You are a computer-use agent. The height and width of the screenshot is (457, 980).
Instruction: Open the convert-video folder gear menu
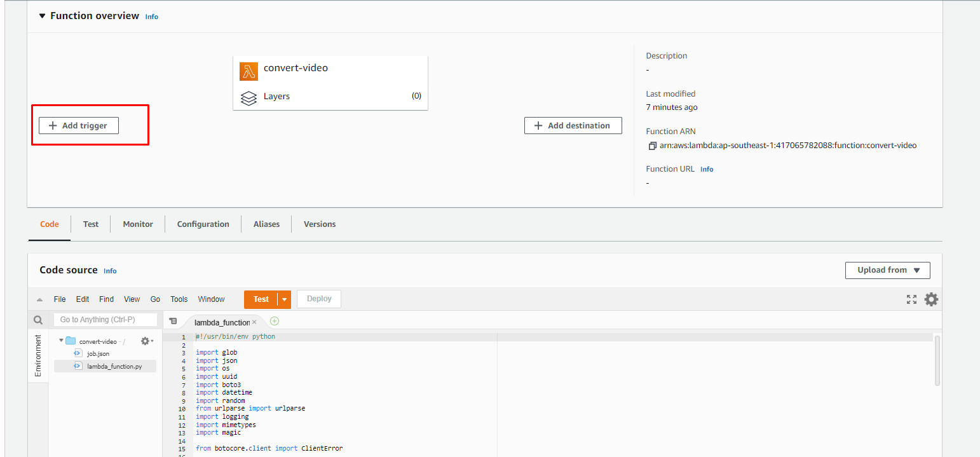146,341
